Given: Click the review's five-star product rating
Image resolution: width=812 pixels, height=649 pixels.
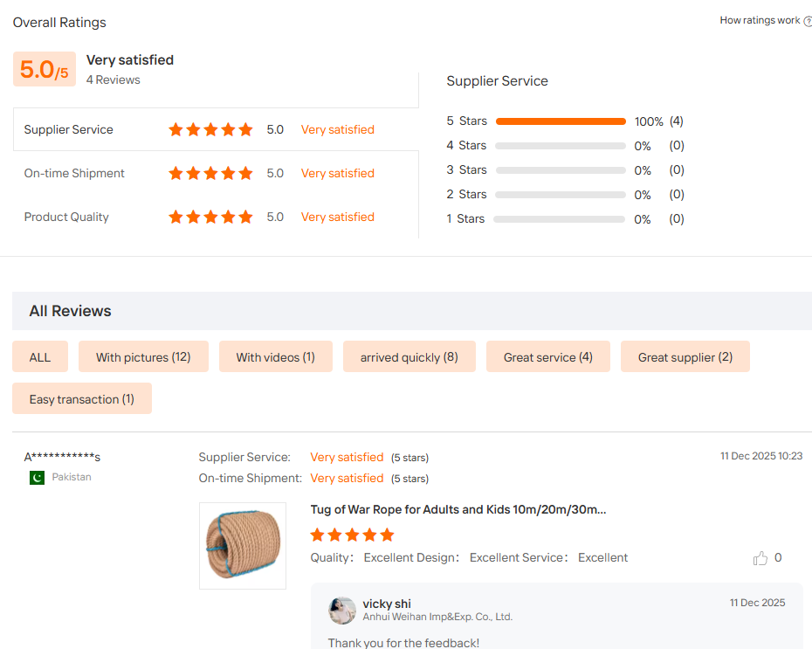Looking at the screenshot, I should coord(352,535).
